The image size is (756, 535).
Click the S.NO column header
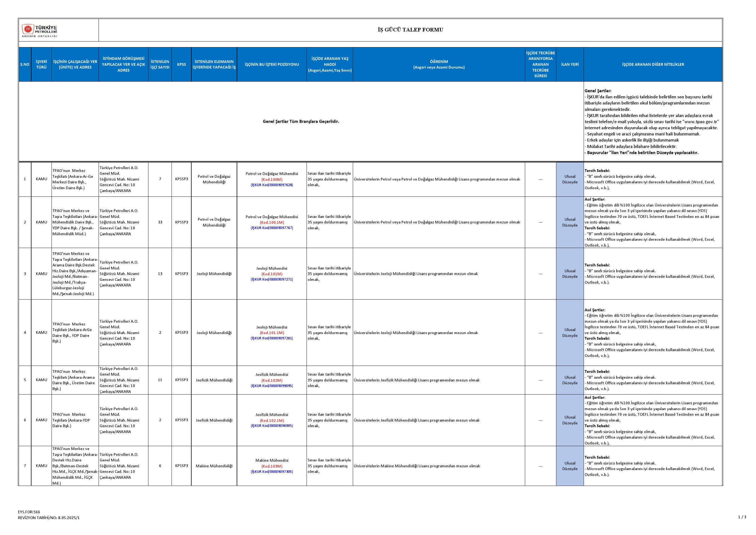point(25,65)
